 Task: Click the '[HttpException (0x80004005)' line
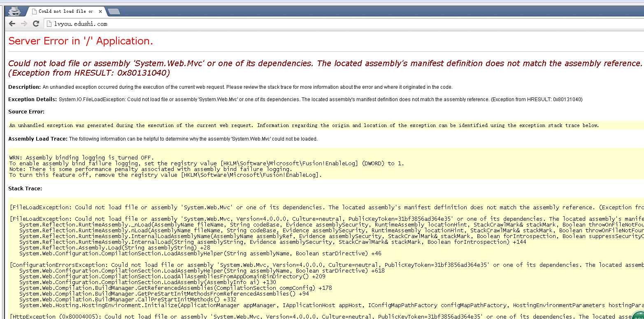pos(327,317)
